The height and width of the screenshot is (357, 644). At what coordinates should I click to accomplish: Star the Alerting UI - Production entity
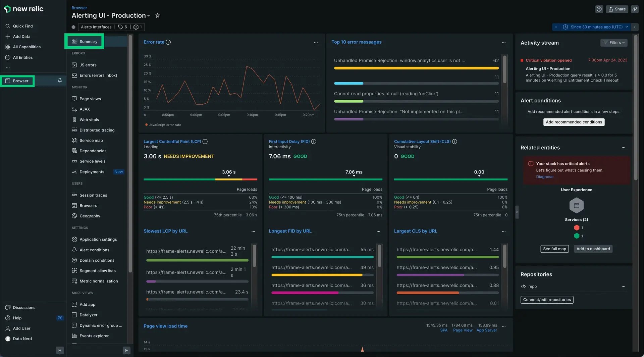point(157,15)
